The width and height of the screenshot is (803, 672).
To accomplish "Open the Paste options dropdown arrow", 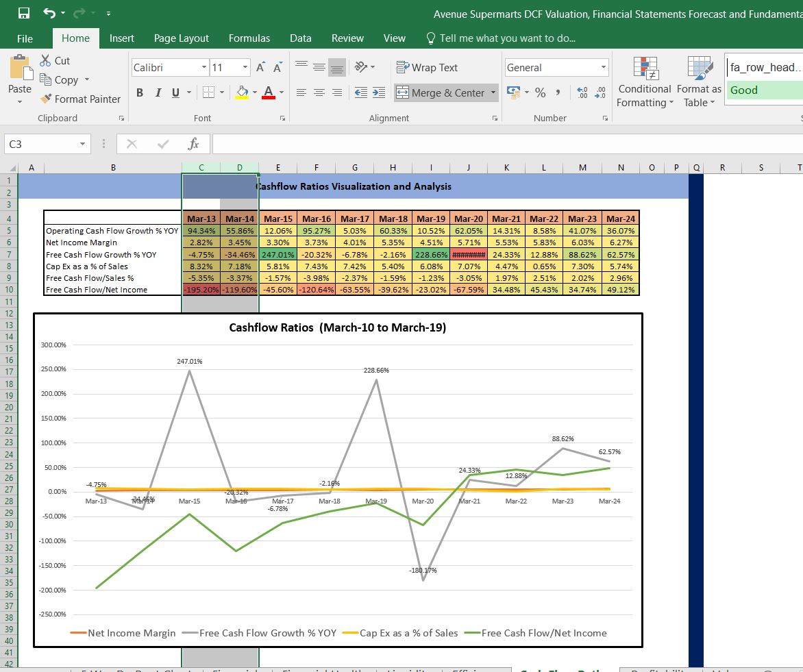I will point(20,102).
